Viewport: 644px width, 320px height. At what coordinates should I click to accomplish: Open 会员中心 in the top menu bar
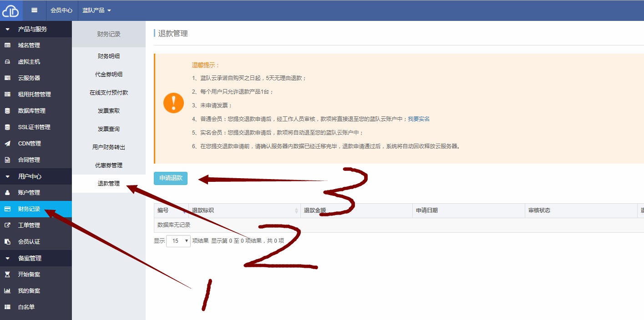click(61, 10)
